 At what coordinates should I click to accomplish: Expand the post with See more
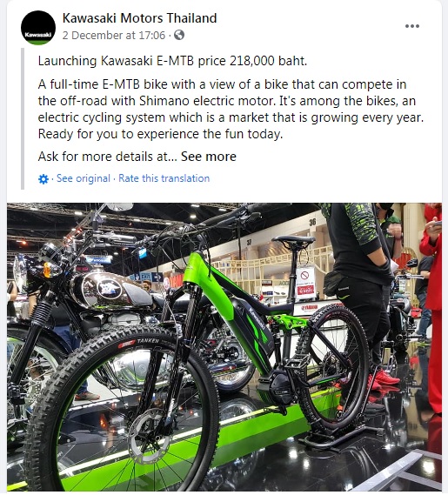tap(209, 157)
